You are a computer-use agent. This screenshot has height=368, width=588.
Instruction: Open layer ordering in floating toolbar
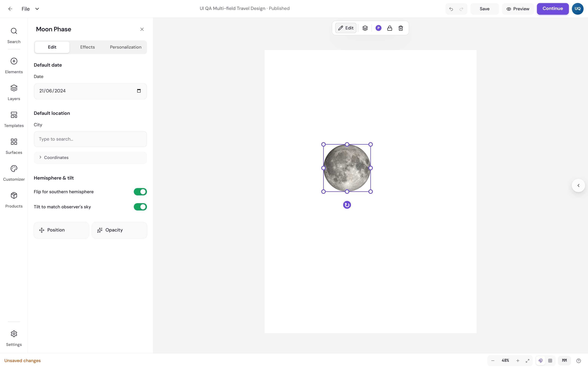tap(365, 28)
